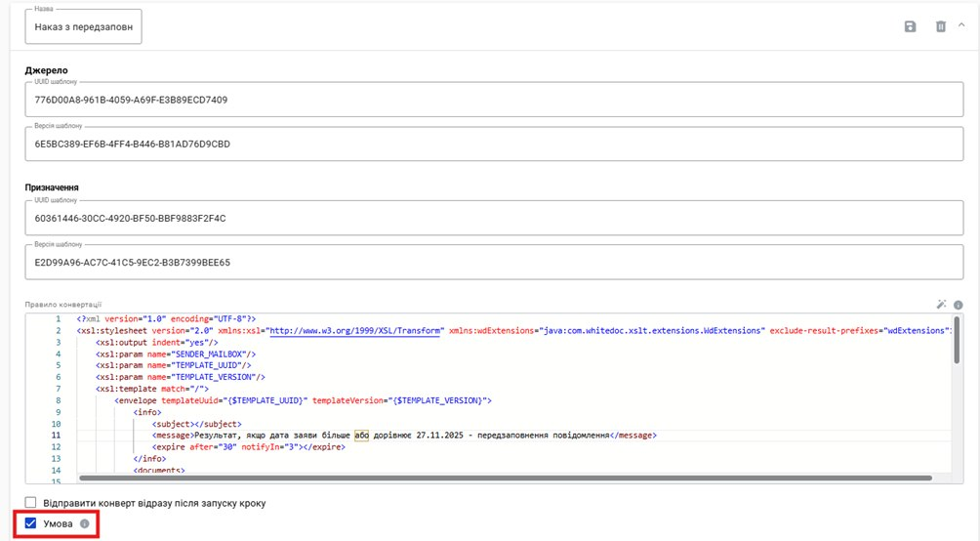Viewport: 980px width, 541px height.
Task: Click the TEMPLATE_VERSION param line
Action: (x=181, y=377)
